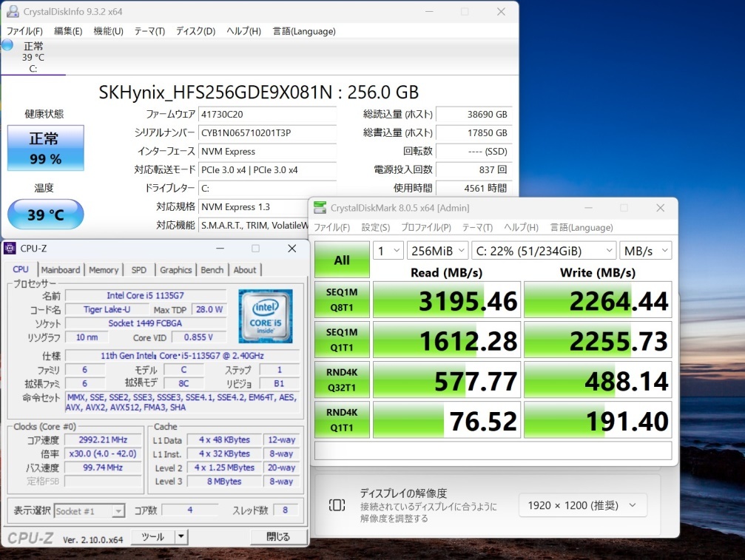Run All benchmarks in CrystalDiskMark

[342, 260]
